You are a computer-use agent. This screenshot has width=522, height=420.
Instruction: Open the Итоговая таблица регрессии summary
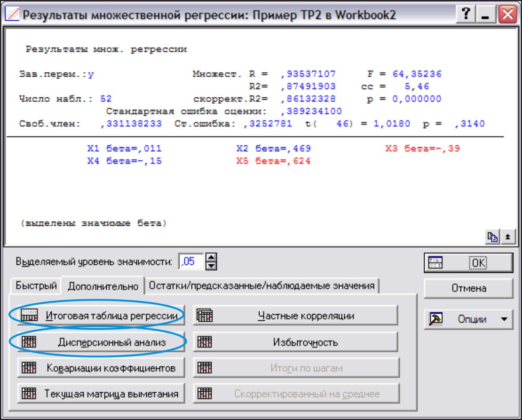(x=101, y=315)
